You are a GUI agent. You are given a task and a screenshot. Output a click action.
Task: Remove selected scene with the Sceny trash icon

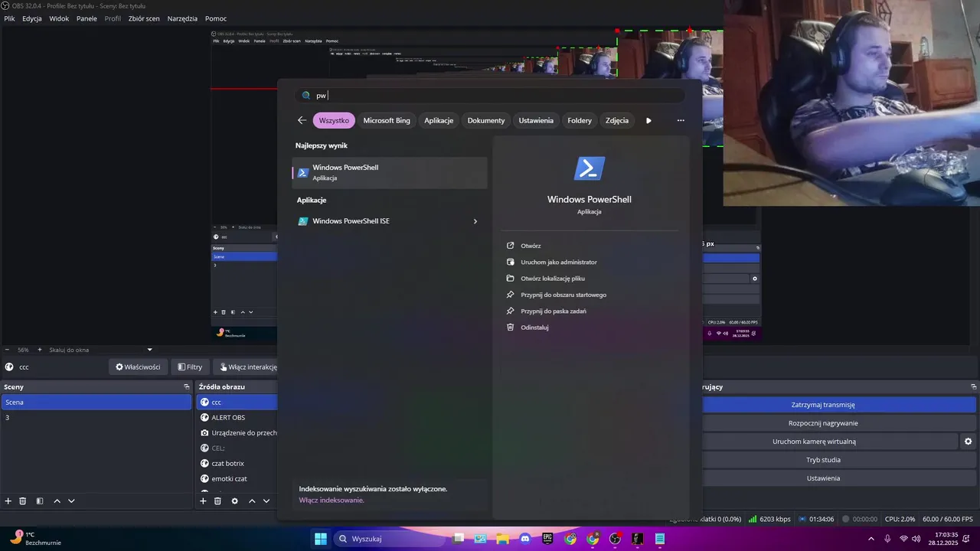[x=23, y=501]
